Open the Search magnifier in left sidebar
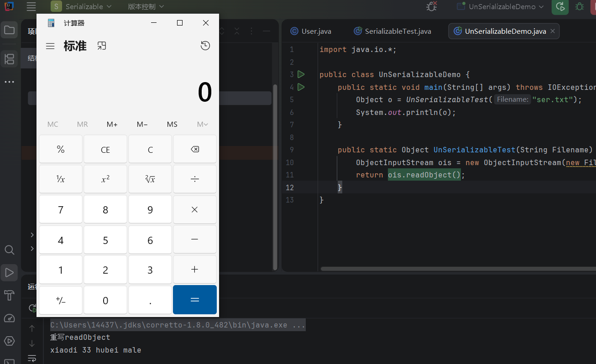This screenshot has width=596, height=364. 9,250
